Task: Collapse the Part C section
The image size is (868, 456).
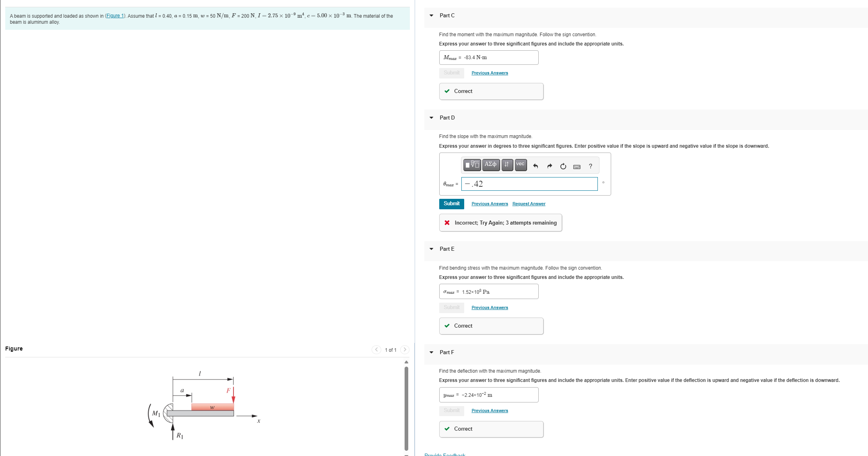Action: coord(431,15)
